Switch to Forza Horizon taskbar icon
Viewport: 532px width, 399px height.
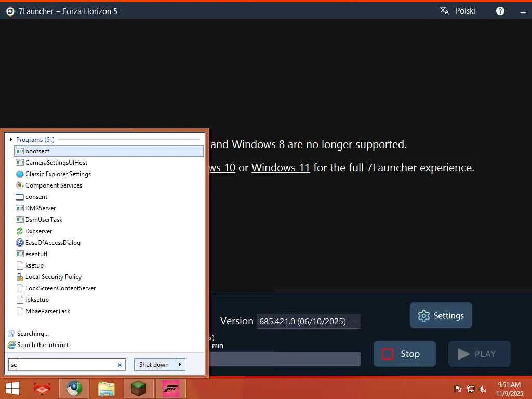coord(170,389)
